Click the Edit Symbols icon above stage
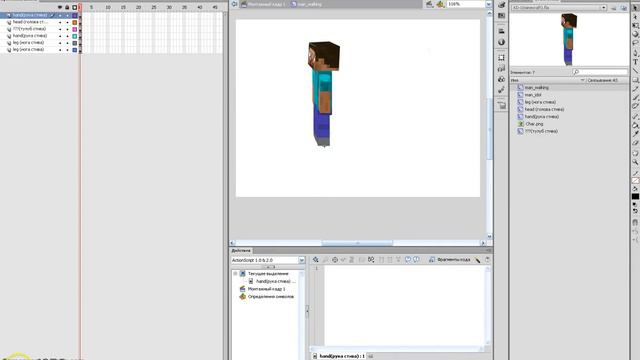 (x=440, y=4)
